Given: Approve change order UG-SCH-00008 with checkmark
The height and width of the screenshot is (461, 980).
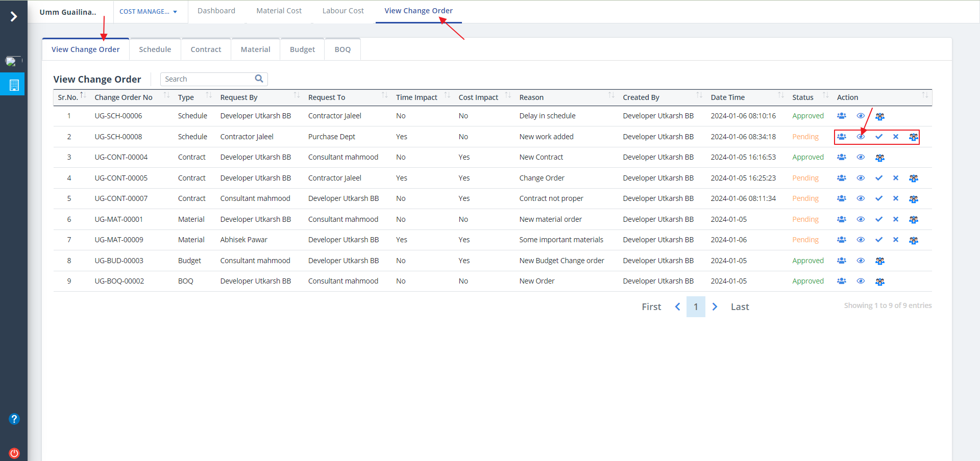Looking at the screenshot, I should click(878, 137).
